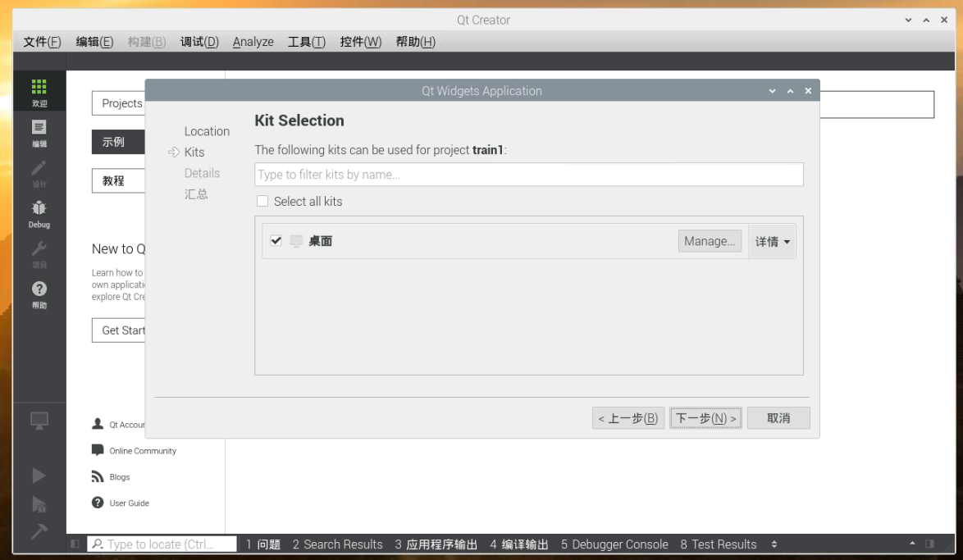The width and height of the screenshot is (963, 560).
Task: Open the 5 Debugger Console pane
Action: [x=614, y=544]
